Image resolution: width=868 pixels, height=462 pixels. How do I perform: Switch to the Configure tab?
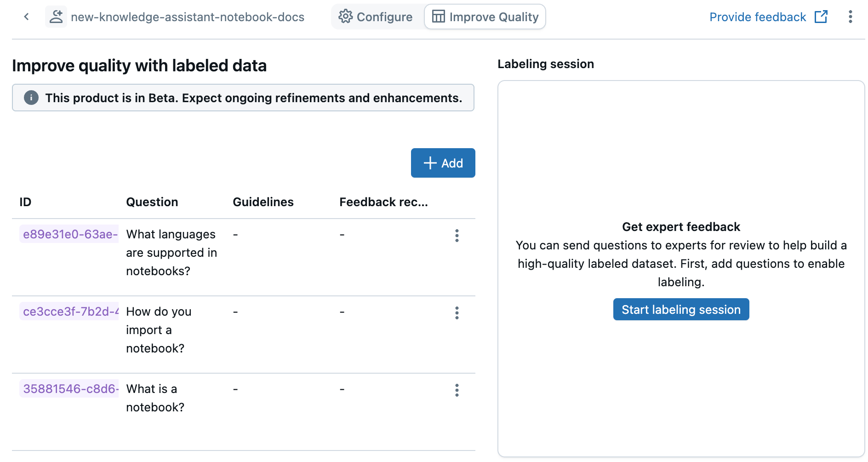tap(376, 17)
